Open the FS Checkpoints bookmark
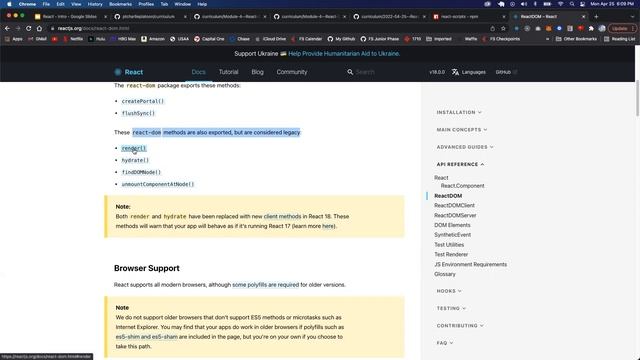640x360 pixels. click(501, 39)
